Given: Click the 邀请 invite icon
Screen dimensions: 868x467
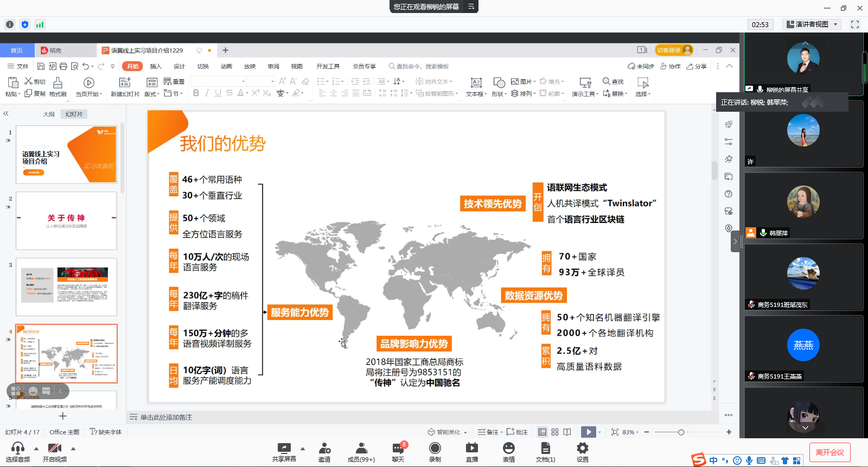Looking at the screenshot, I should coord(324,449).
